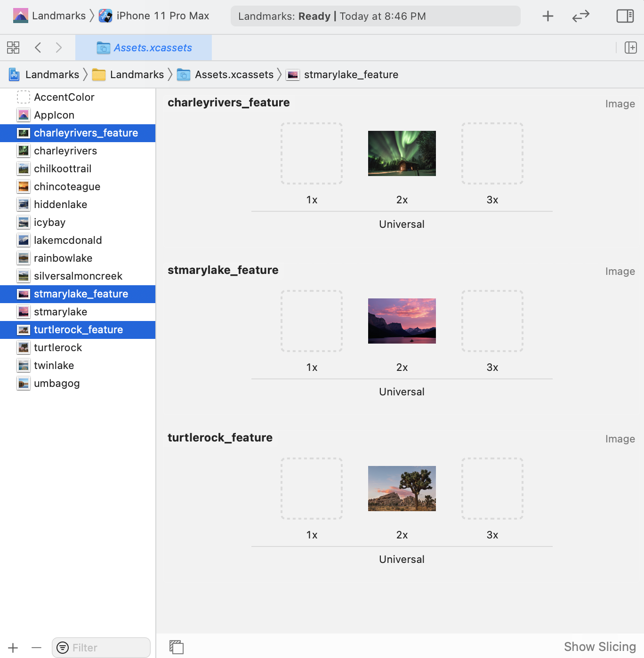Click Assets.xcassets in the breadcrumb path

tap(233, 74)
